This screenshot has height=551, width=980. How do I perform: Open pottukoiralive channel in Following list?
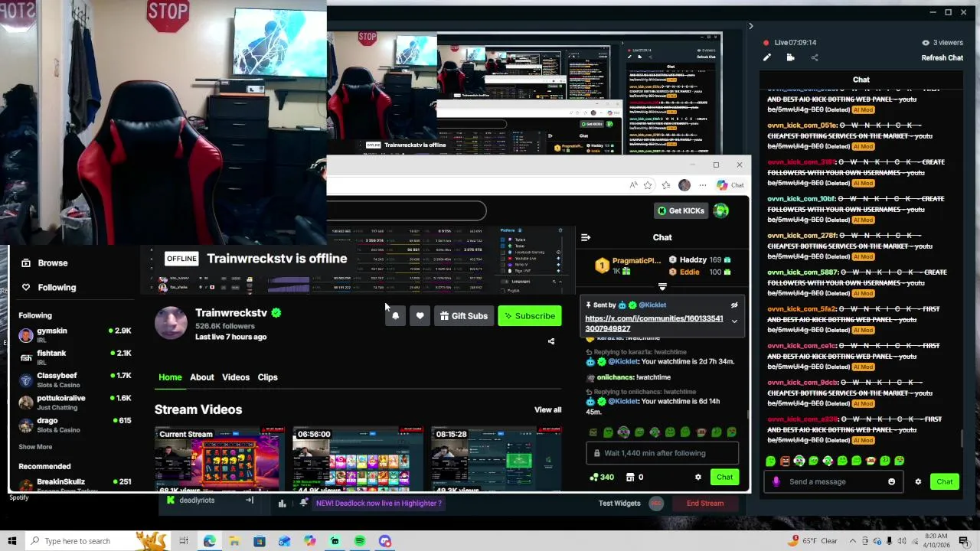click(x=75, y=403)
